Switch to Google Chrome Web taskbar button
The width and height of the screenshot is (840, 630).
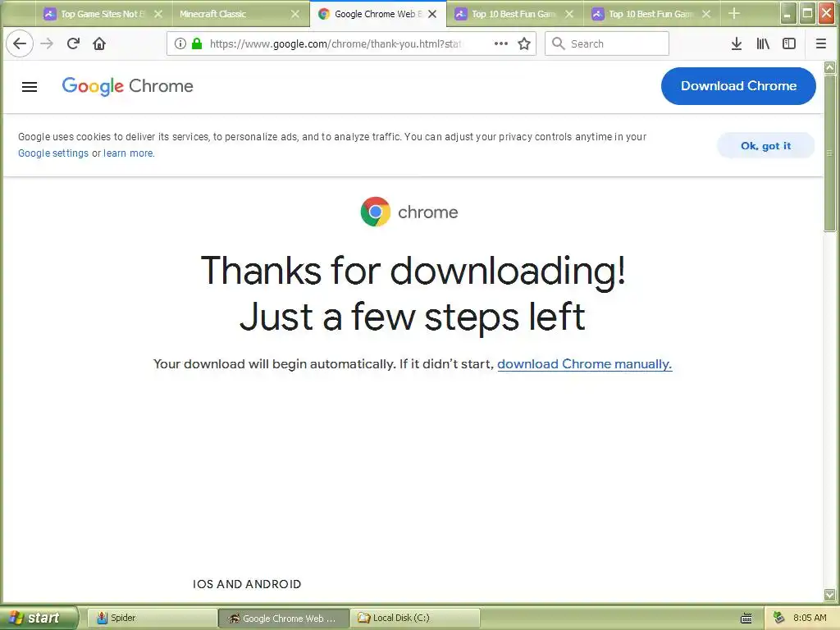pos(284,618)
